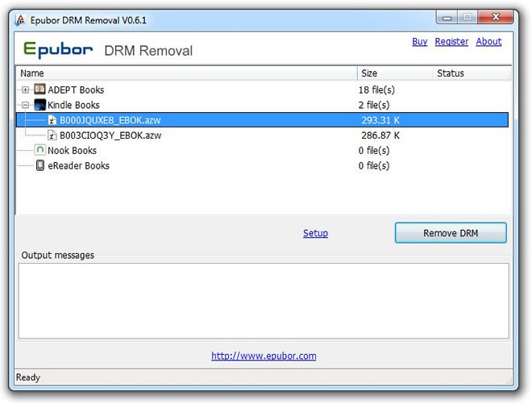Select the Kindle Books row label
This screenshot has width=532, height=404.
coord(73,105)
